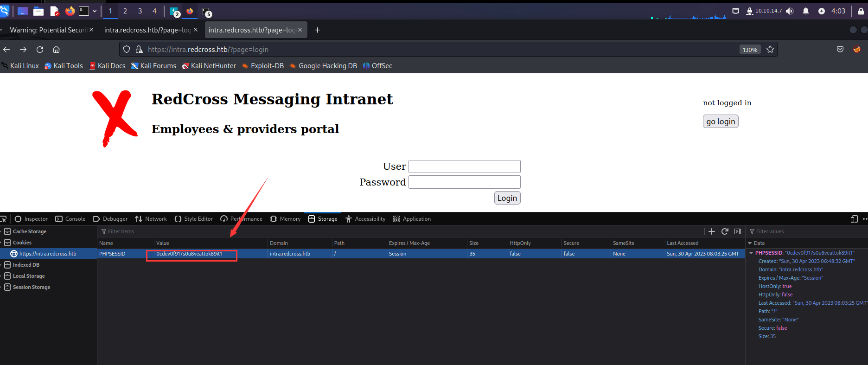The height and width of the screenshot is (365, 868).
Task: Open the terminal emulator launcher
Action: 84,11
